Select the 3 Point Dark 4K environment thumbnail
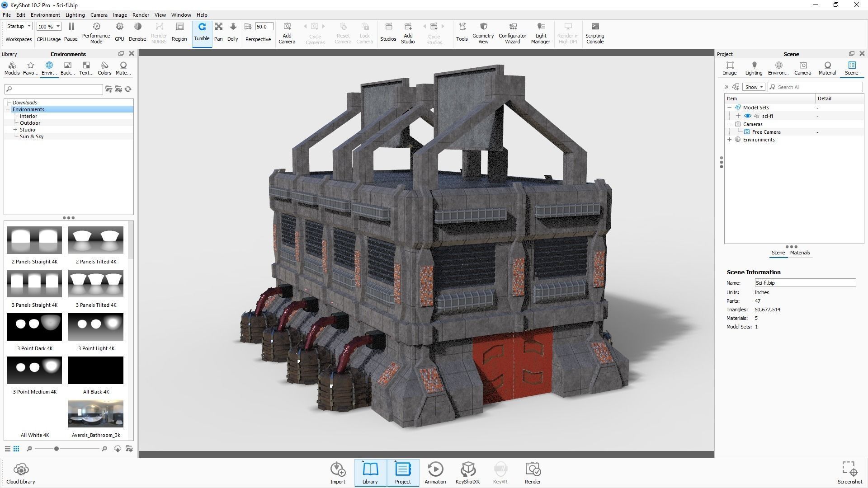 pos(34,326)
